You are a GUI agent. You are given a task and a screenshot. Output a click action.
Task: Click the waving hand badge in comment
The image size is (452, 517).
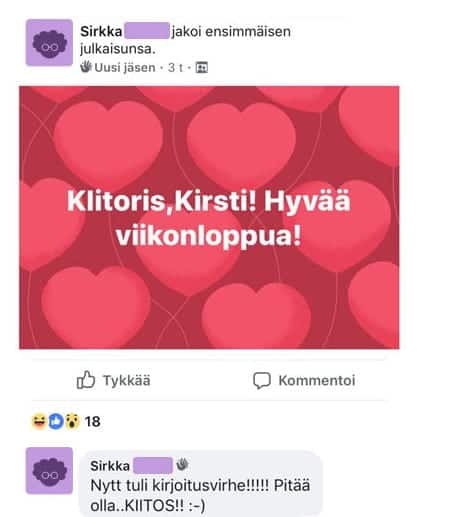[x=182, y=464]
